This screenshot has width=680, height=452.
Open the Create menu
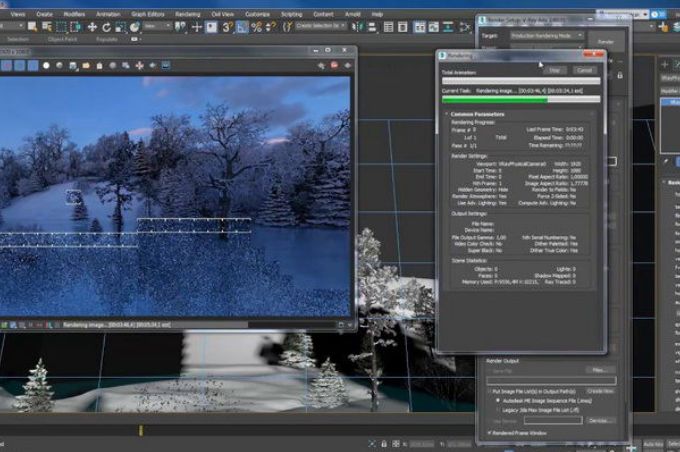click(x=44, y=14)
